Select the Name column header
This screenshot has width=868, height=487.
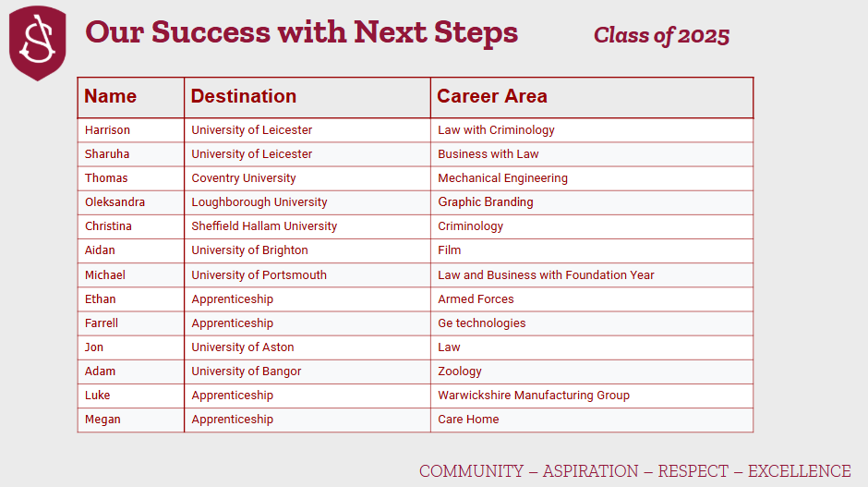[x=111, y=96]
